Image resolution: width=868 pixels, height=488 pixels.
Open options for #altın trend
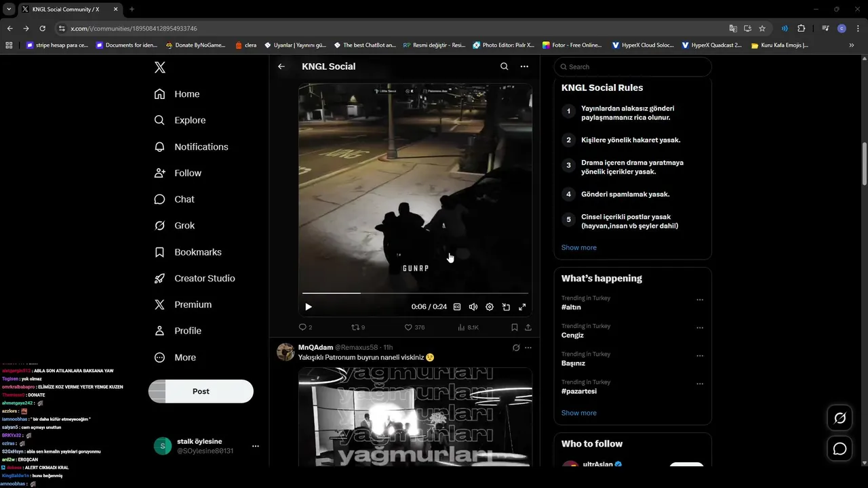coord(700,300)
